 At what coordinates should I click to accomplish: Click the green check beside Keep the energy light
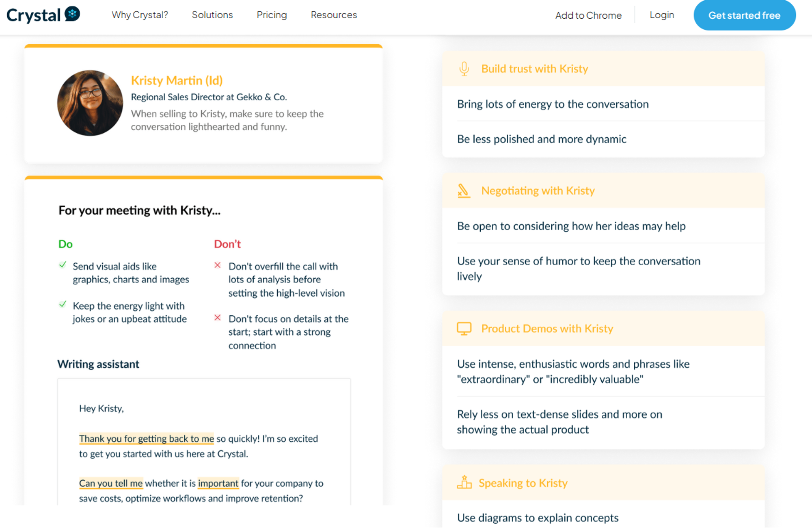[63, 304]
